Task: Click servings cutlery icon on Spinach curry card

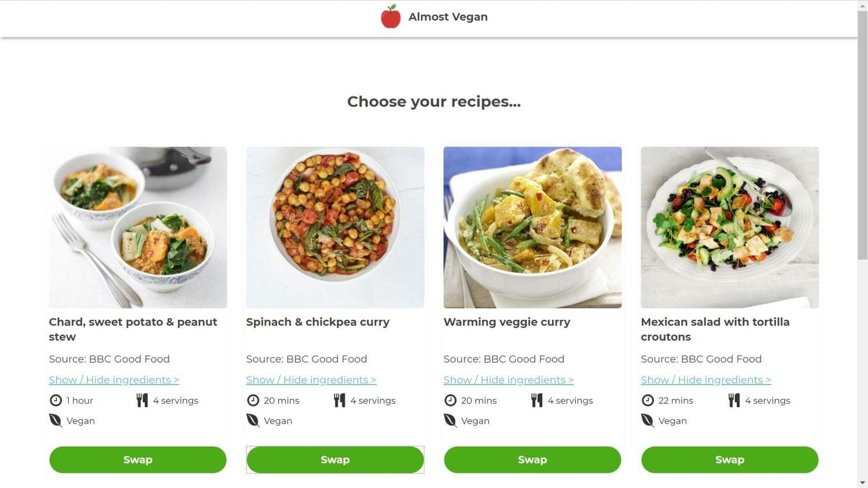Action: tap(340, 400)
